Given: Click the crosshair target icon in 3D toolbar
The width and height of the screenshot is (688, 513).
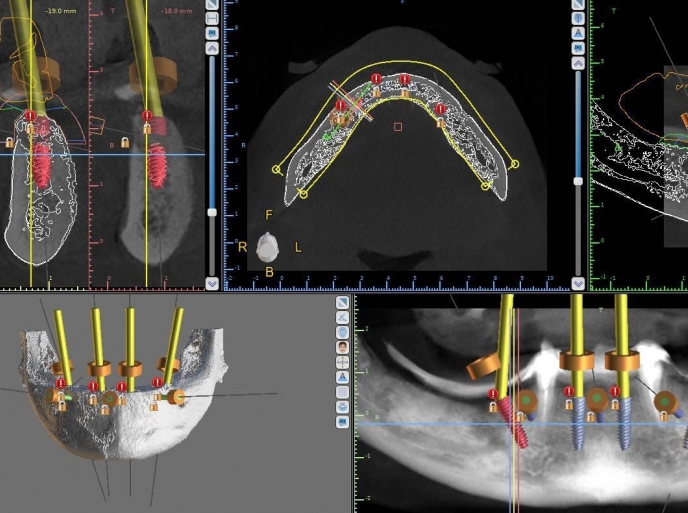Looking at the screenshot, I should coord(342,362).
